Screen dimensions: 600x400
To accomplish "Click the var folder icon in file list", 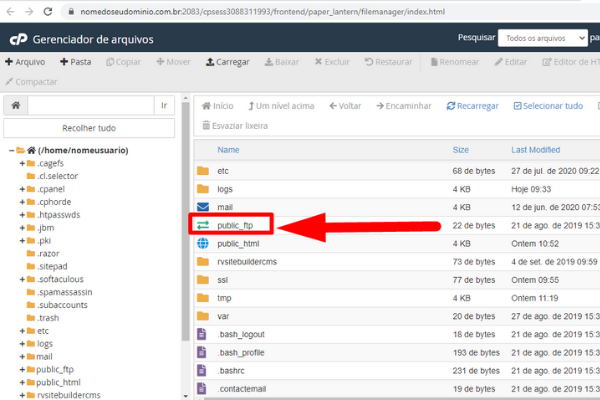I will (x=203, y=316).
